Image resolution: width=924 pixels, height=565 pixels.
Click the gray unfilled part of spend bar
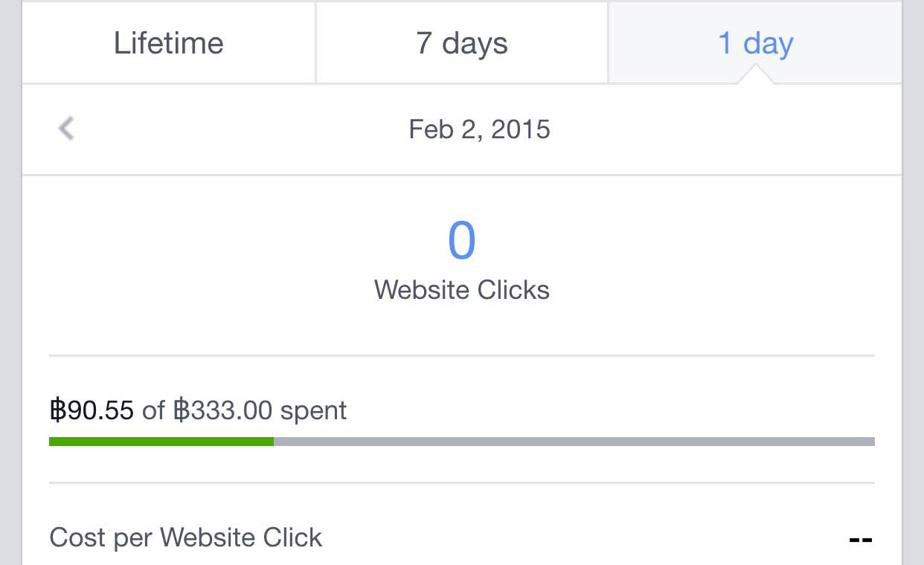(x=573, y=442)
